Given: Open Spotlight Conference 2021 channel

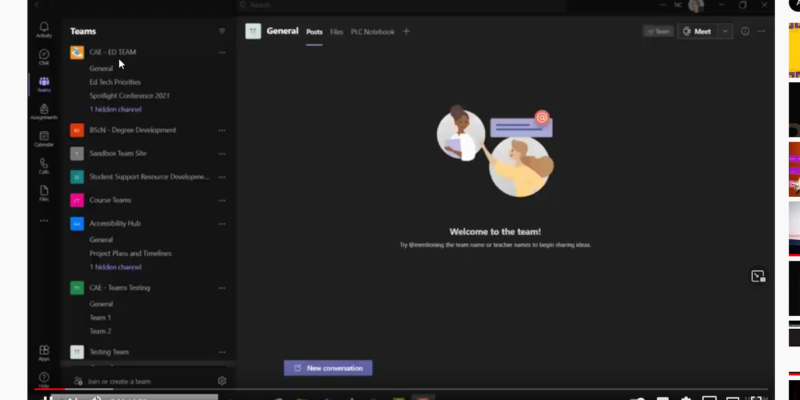Looking at the screenshot, I should click(x=130, y=96).
